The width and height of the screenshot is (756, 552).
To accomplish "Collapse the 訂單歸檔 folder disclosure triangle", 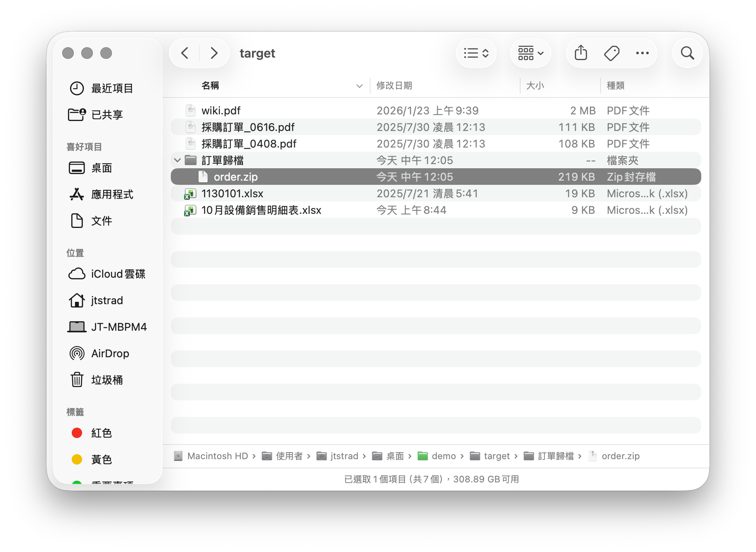I will [x=177, y=160].
